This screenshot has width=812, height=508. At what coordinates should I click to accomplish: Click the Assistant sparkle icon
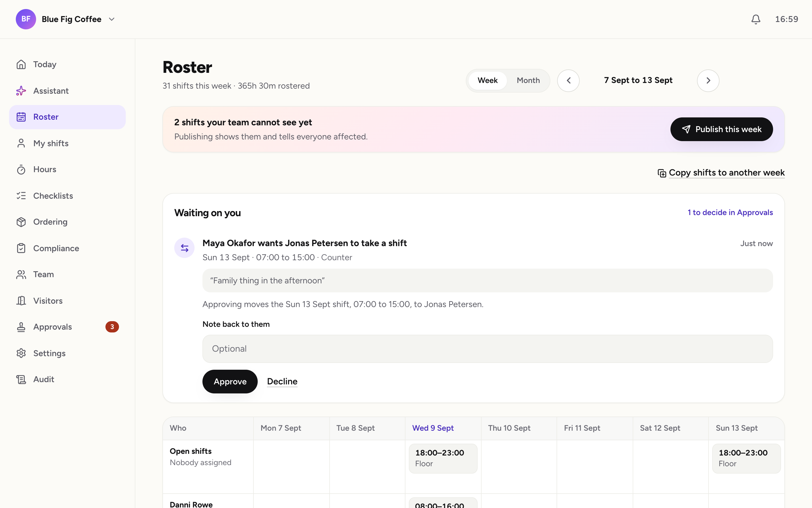[21, 91]
